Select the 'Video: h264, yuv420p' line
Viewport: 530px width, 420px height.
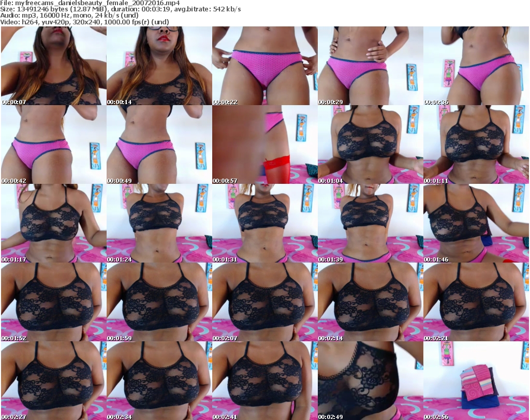coord(84,22)
